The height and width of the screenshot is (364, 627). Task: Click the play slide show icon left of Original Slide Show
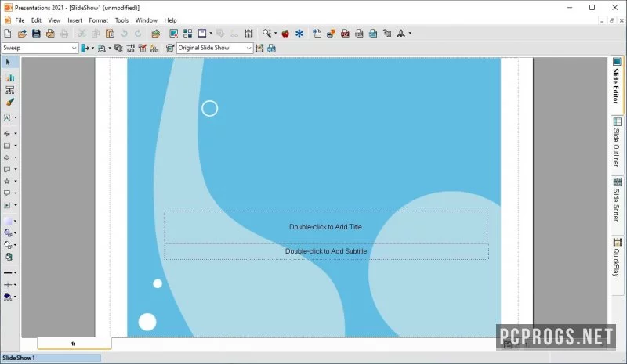pyautogui.click(x=170, y=49)
